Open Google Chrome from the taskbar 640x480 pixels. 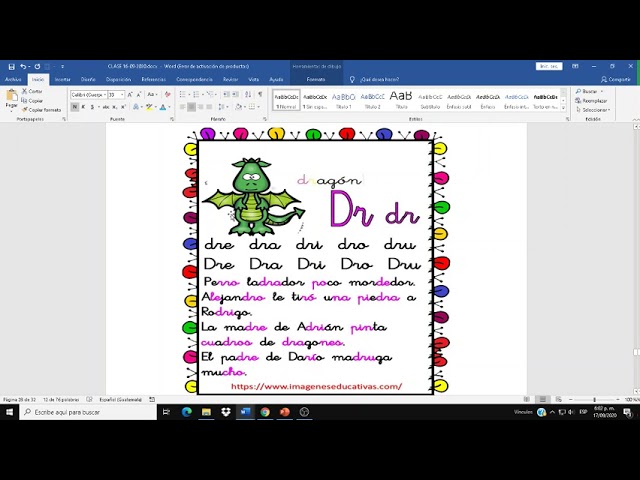(265, 412)
